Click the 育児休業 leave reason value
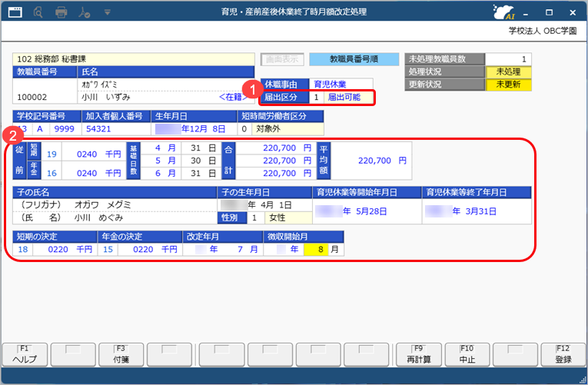The width and height of the screenshot is (588, 385). pyautogui.click(x=330, y=85)
